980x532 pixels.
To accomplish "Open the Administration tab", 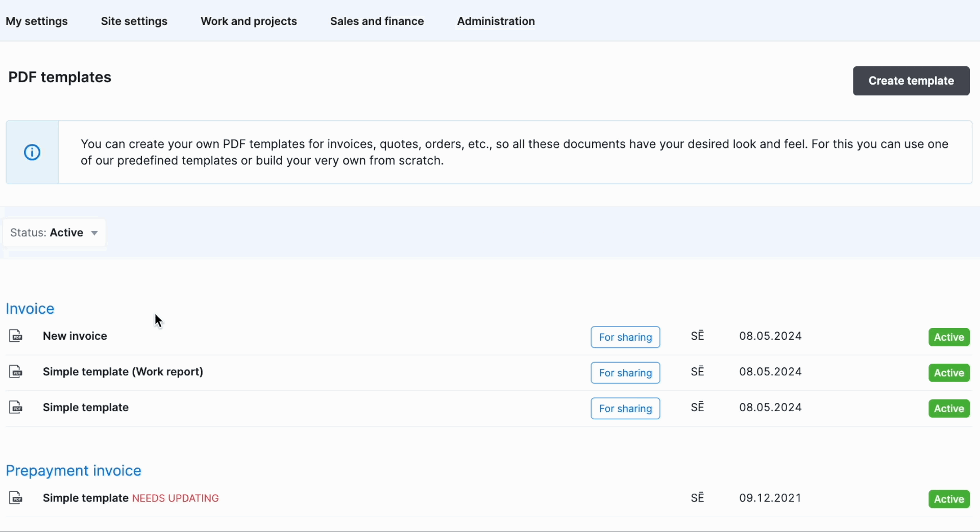I will tap(496, 21).
